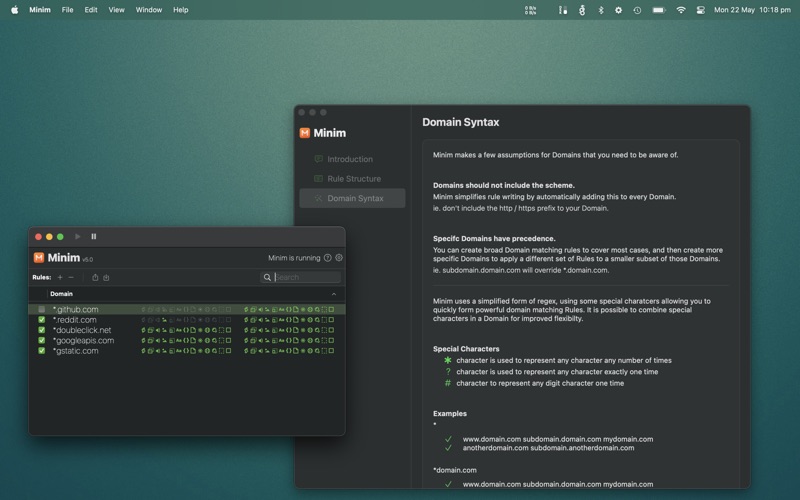Open the Apple menu

click(14, 10)
